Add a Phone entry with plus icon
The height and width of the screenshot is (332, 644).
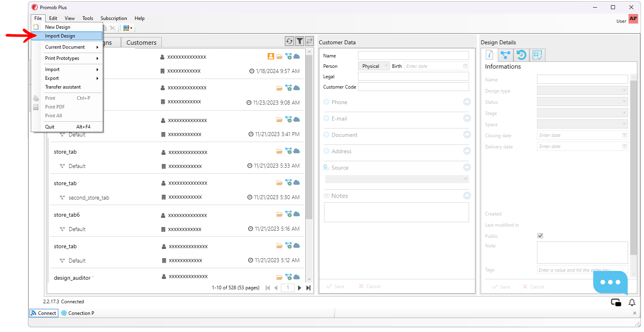(x=326, y=102)
